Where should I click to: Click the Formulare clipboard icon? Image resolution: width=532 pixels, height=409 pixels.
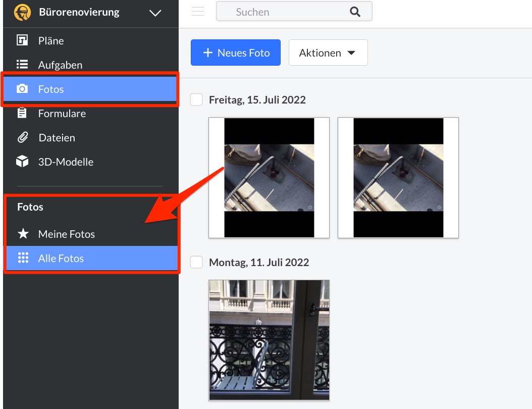pyautogui.click(x=22, y=113)
